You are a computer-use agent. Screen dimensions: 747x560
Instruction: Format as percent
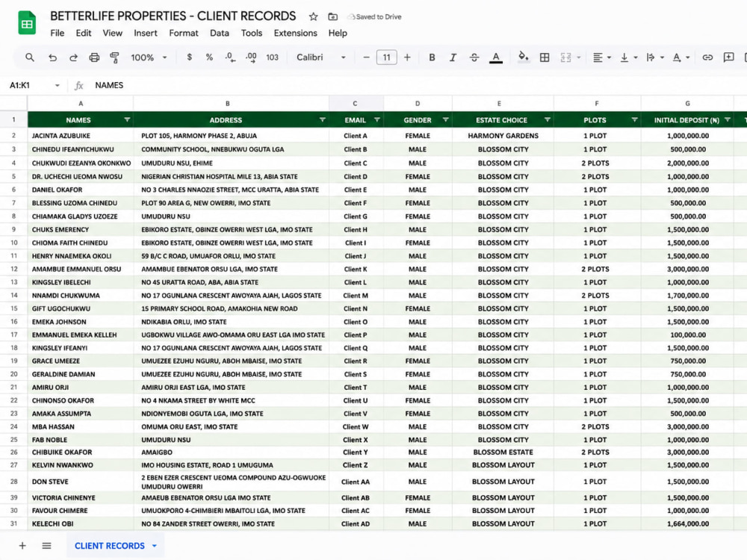click(x=209, y=57)
